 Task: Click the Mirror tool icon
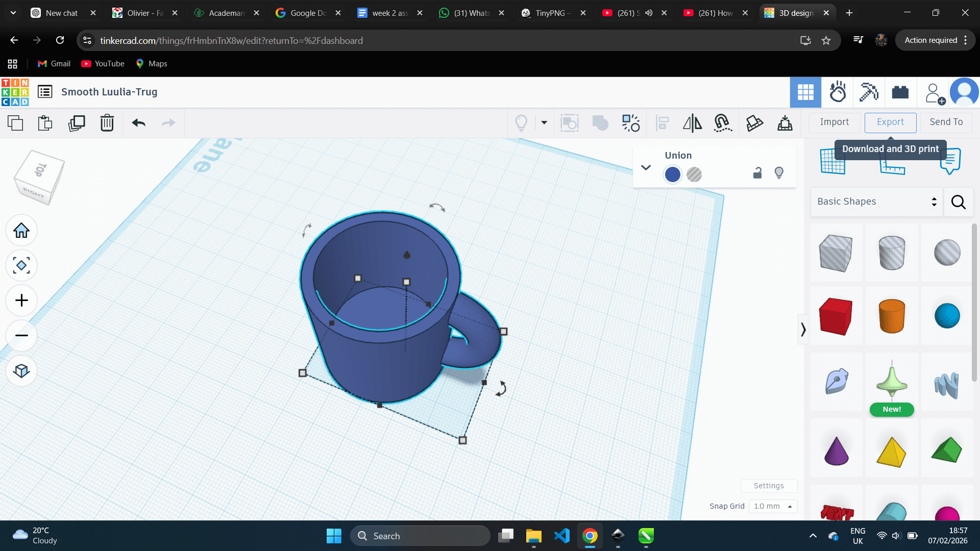tap(692, 123)
